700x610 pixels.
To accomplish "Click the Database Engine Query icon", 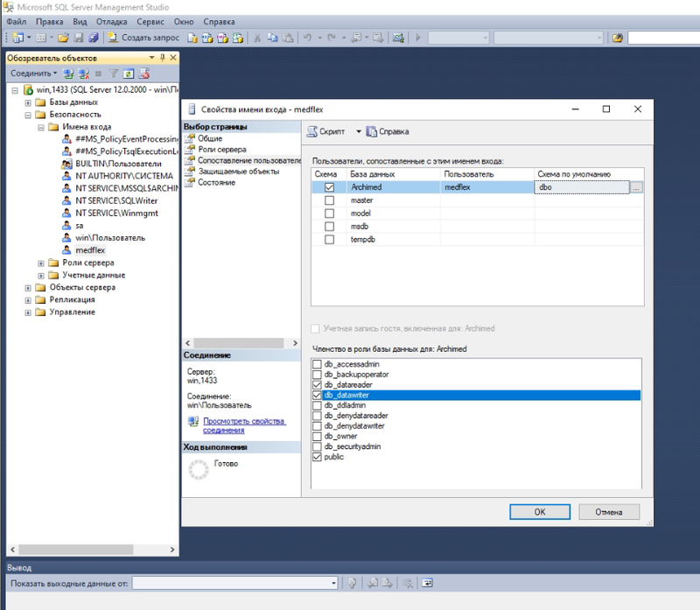I will tap(192, 38).
